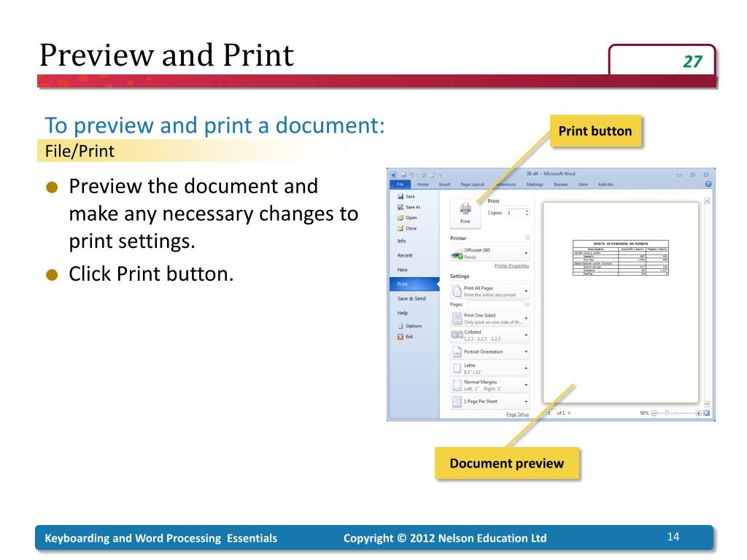
Task: Click Exit in the File menu
Action: (x=406, y=337)
